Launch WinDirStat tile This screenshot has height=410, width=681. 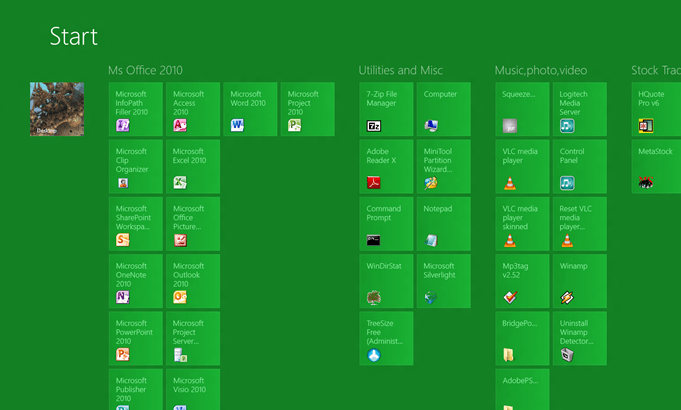(x=386, y=281)
